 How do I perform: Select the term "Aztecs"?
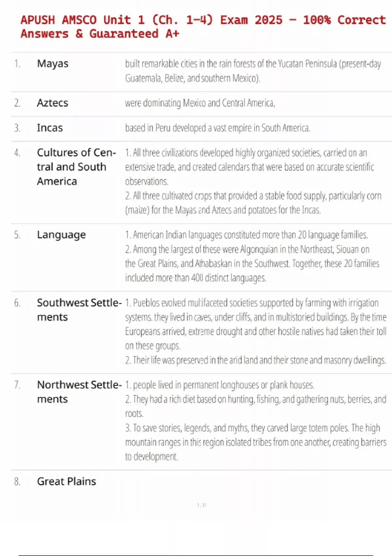(52, 103)
